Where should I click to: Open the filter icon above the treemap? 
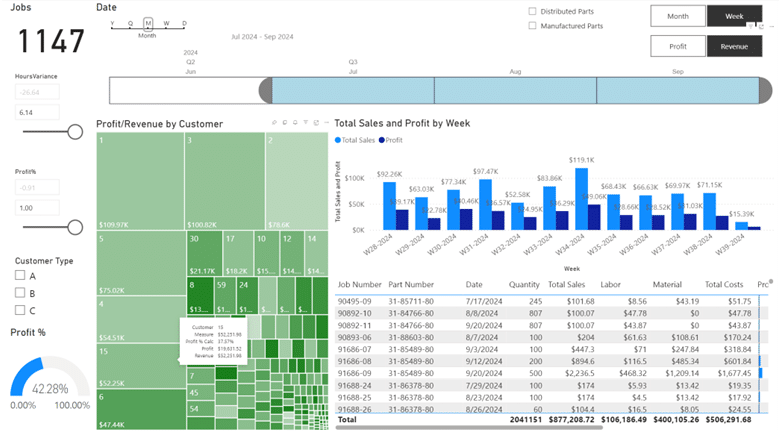pos(305,122)
